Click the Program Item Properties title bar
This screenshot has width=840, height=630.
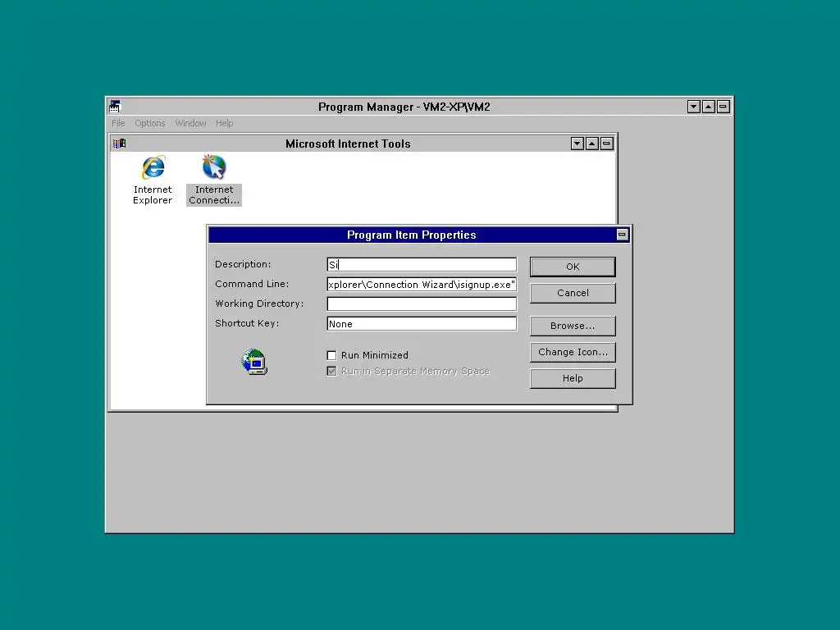(412, 235)
